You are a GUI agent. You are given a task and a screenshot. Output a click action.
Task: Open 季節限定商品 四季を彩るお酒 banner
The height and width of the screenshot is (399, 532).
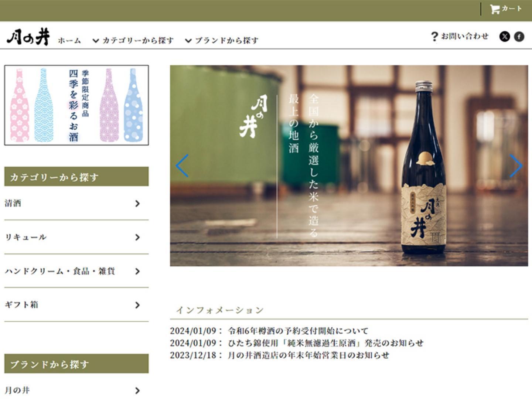[x=76, y=105]
